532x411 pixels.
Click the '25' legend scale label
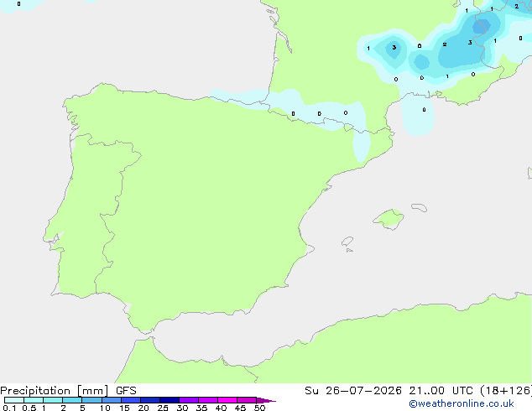click(x=163, y=408)
